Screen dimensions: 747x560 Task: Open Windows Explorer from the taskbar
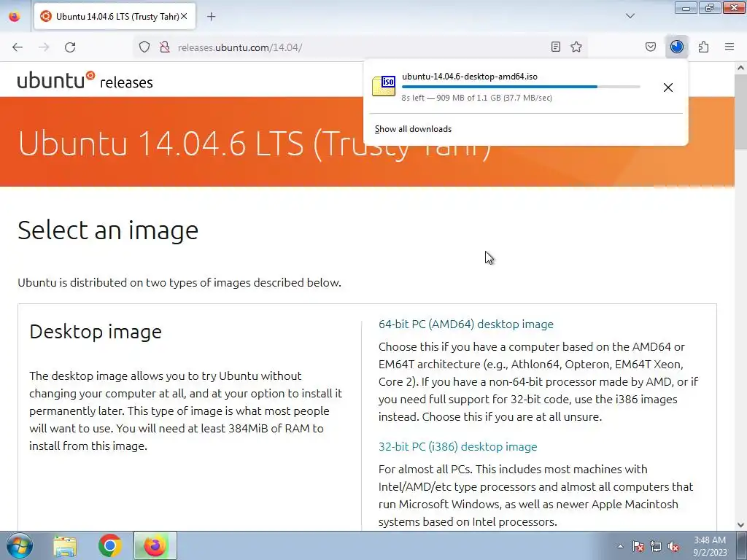click(x=65, y=546)
